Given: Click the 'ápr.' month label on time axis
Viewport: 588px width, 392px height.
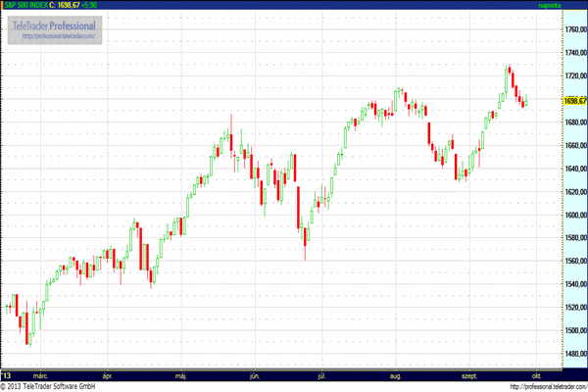Looking at the screenshot, I should coord(108,375).
